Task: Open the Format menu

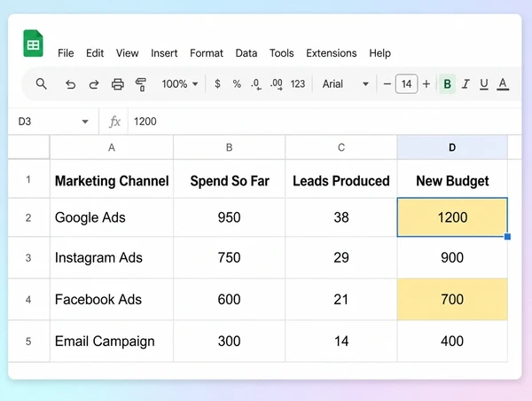Action: (x=207, y=53)
